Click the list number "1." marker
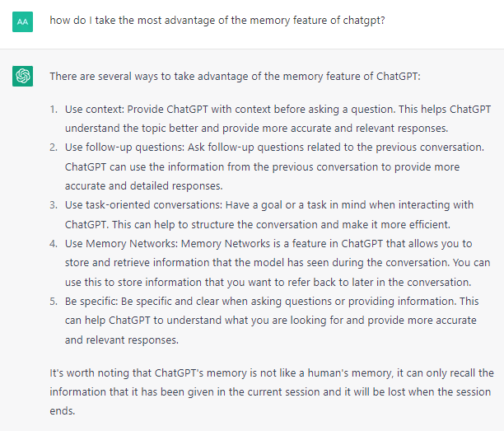The height and width of the screenshot is (431, 504). point(54,110)
